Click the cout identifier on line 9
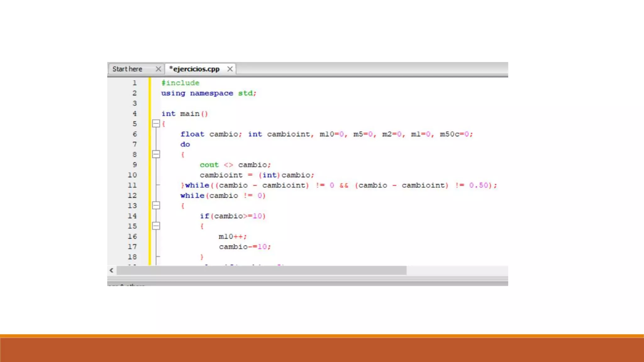 209,165
